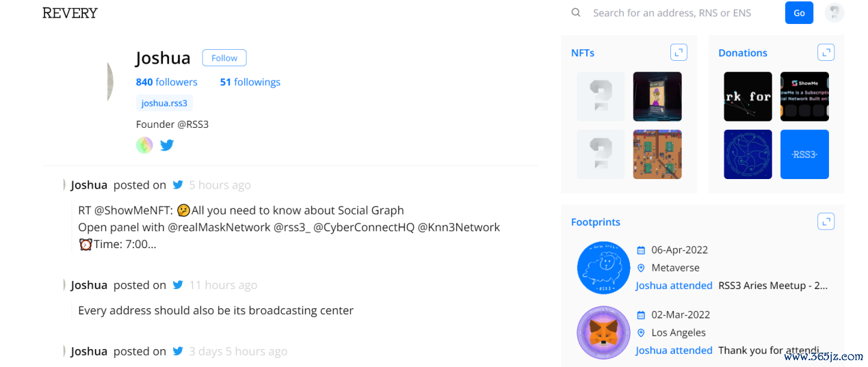The image size is (868, 367).
Task: Open the user avatar in top bar
Action: pyautogui.click(x=834, y=13)
